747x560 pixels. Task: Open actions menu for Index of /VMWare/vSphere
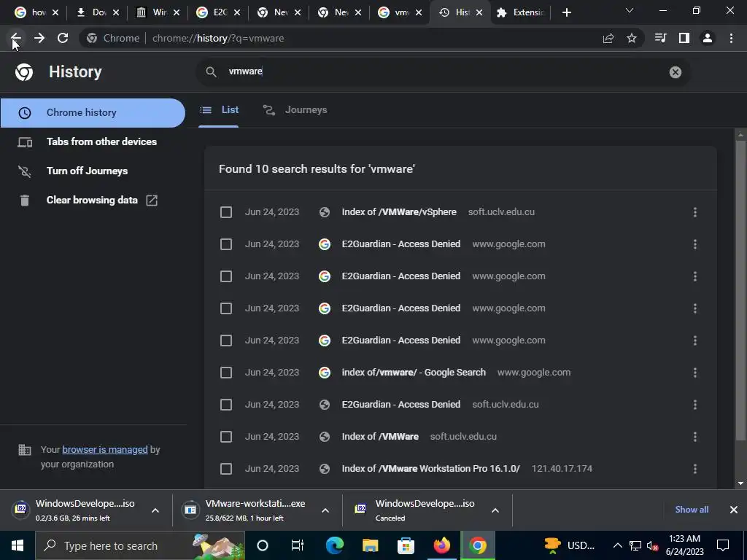(694, 212)
